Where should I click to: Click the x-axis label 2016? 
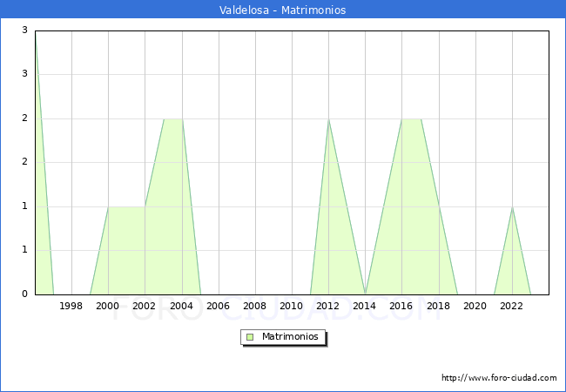click(401, 306)
